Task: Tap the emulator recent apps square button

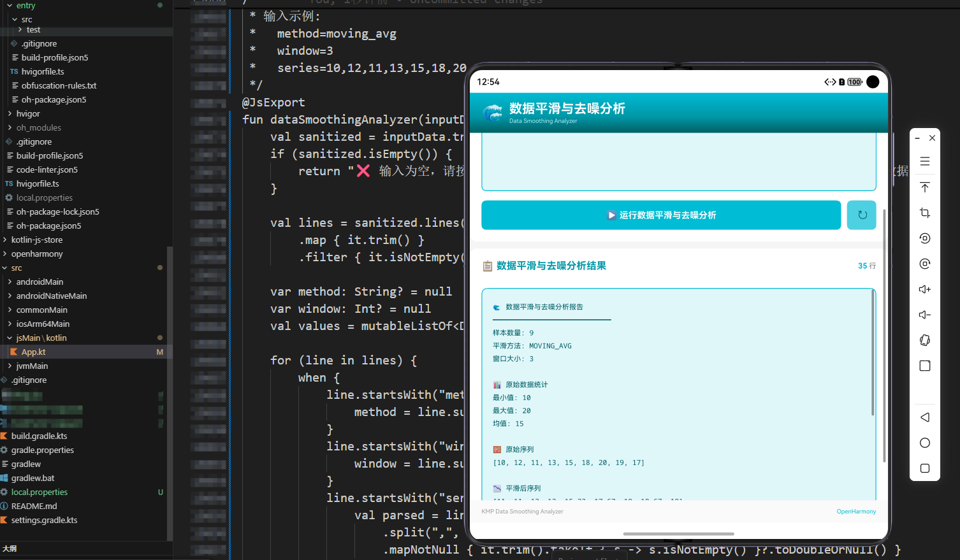Action: pyautogui.click(x=925, y=468)
